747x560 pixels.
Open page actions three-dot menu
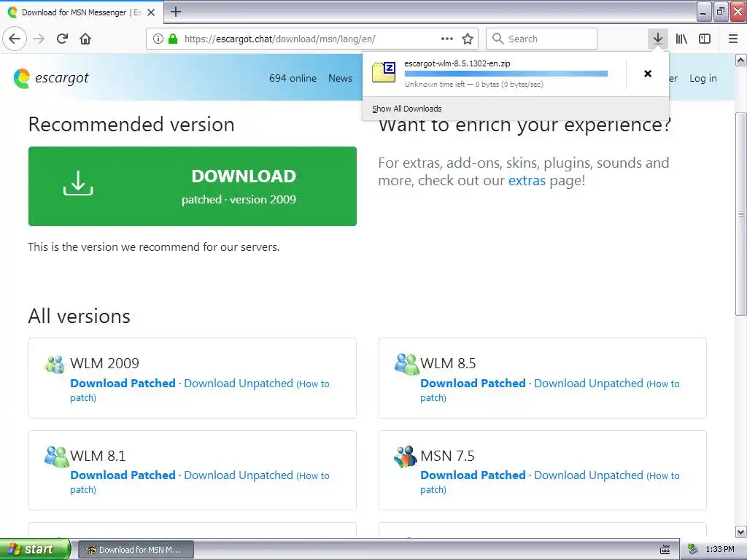click(447, 39)
